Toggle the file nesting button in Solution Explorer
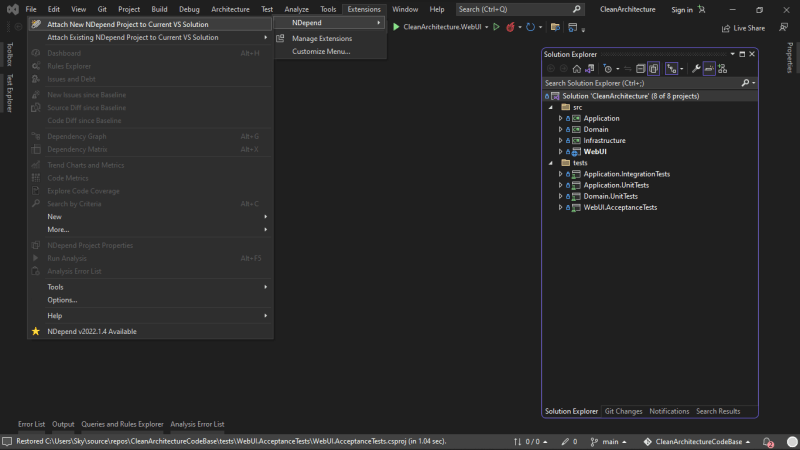Viewport: 800px width, 450px height. tap(671, 69)
